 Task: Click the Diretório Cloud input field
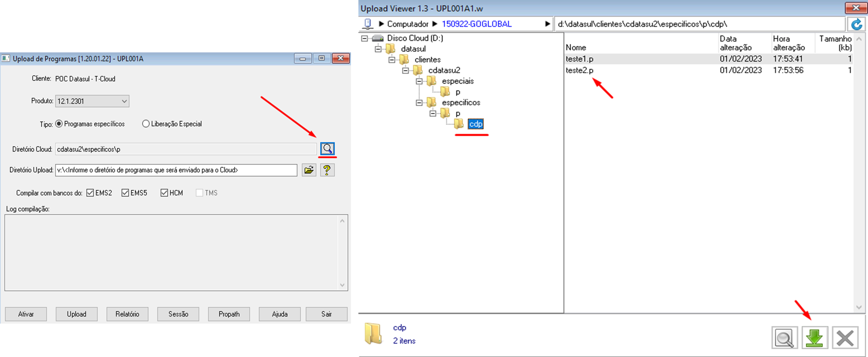coord(186,149)
